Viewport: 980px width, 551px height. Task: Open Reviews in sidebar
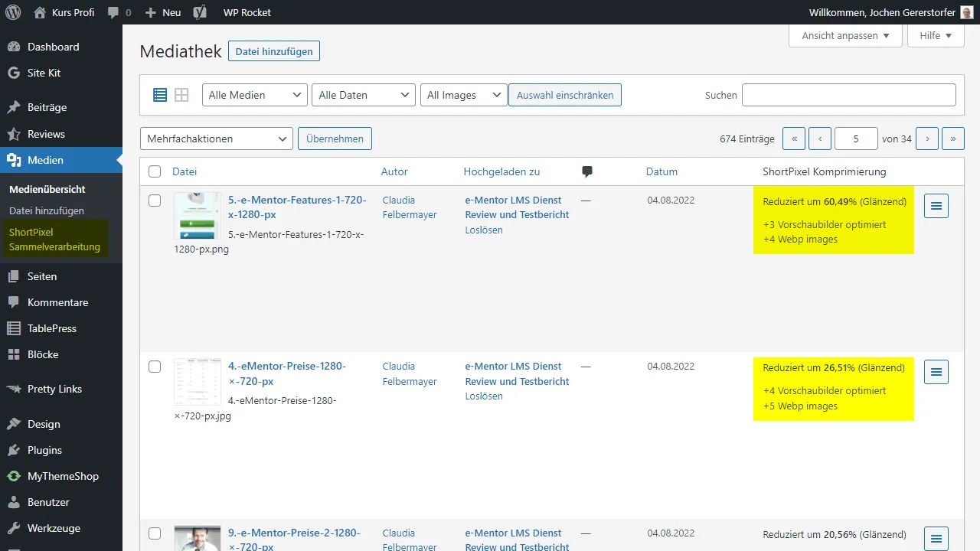61,134
